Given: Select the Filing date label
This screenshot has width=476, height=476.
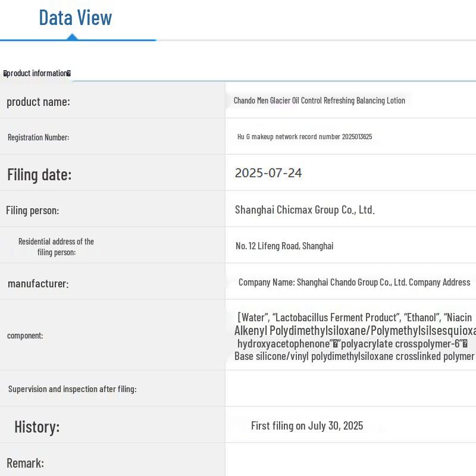Looking at the screenshot, I should click(39, 174).
